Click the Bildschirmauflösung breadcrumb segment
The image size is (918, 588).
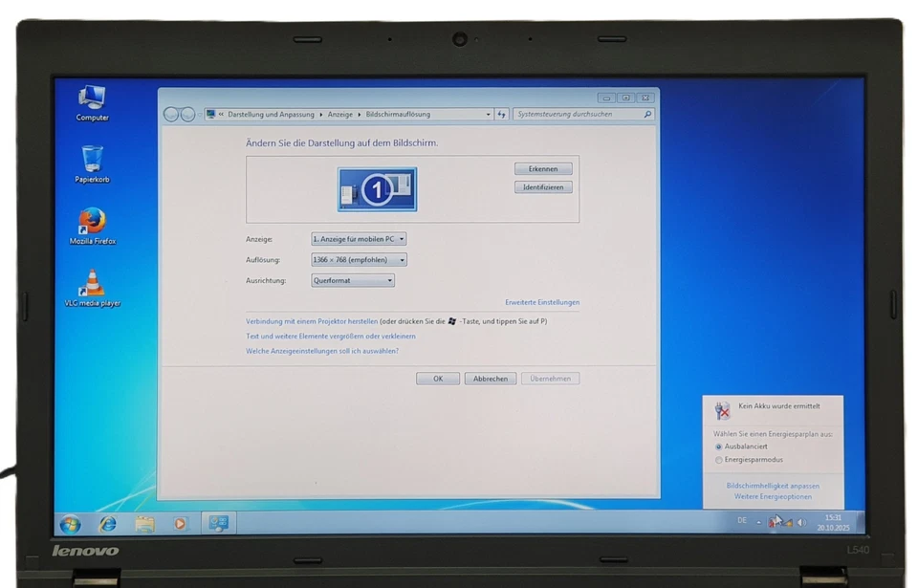pyautogui.click(x=398, y=114)
